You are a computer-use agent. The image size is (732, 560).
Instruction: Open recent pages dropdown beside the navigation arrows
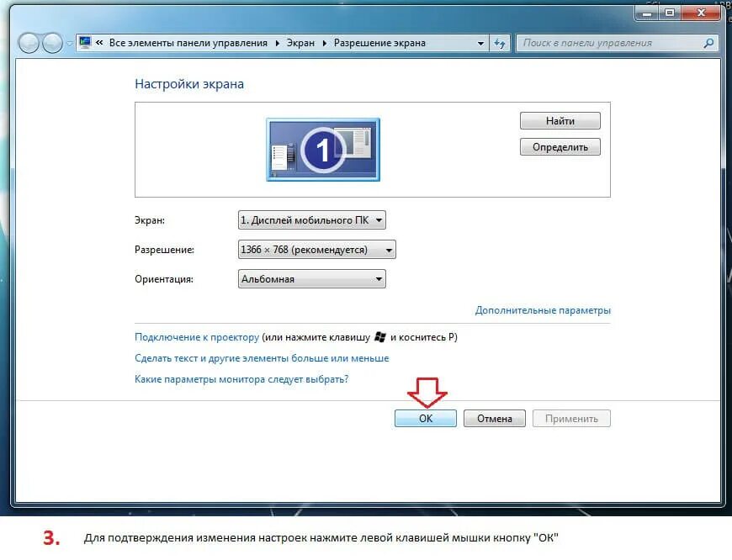69,44
